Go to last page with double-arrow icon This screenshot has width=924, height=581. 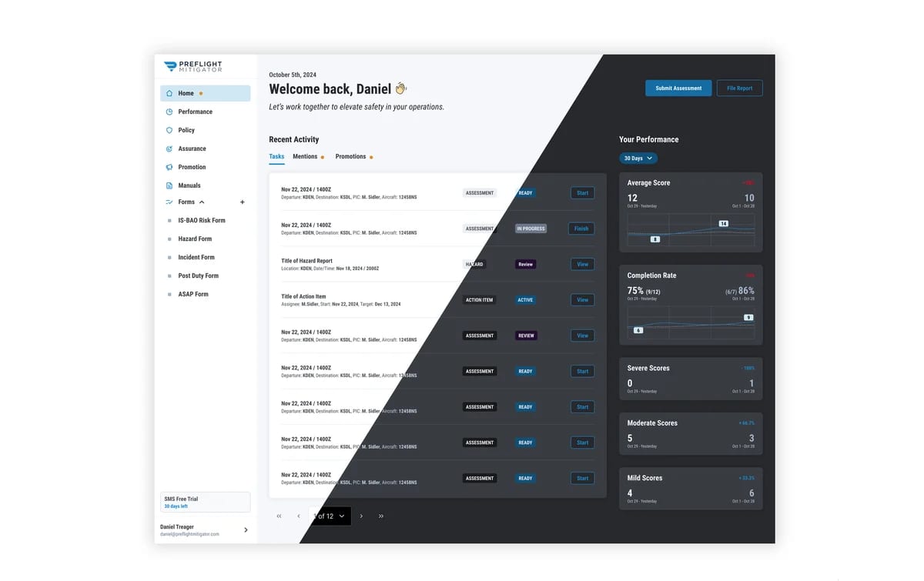point(381,516)
